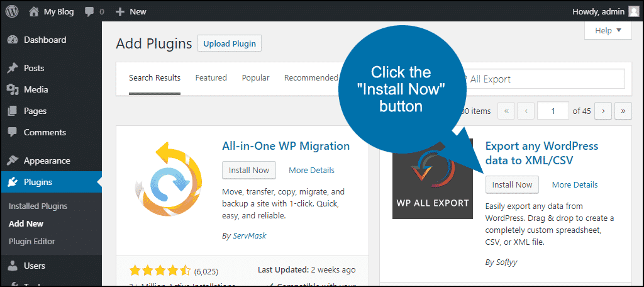Click the Pages icon in sidebar

(13, 111)
